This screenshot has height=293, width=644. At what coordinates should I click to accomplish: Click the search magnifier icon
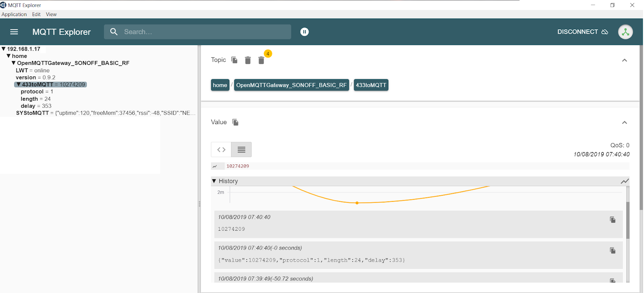[114, 32]
